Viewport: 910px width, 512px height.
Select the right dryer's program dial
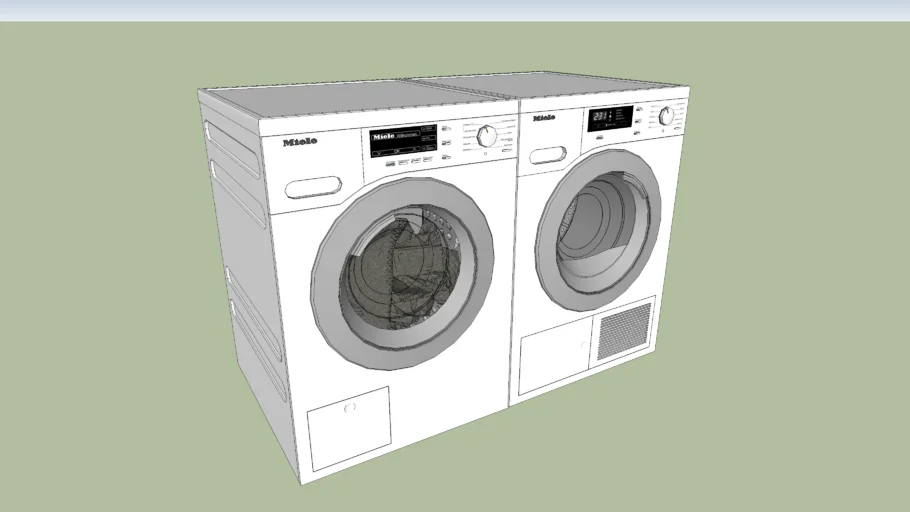point(666,116)
